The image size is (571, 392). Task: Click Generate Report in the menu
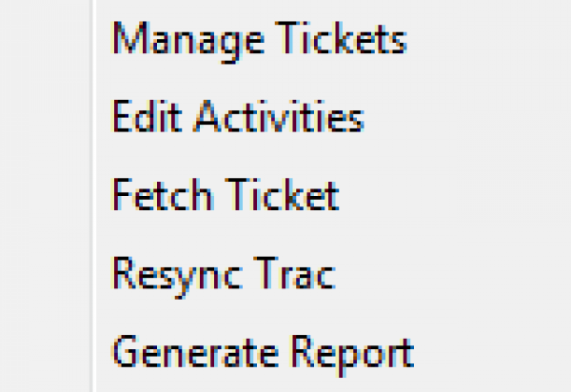tap(263, 353)
